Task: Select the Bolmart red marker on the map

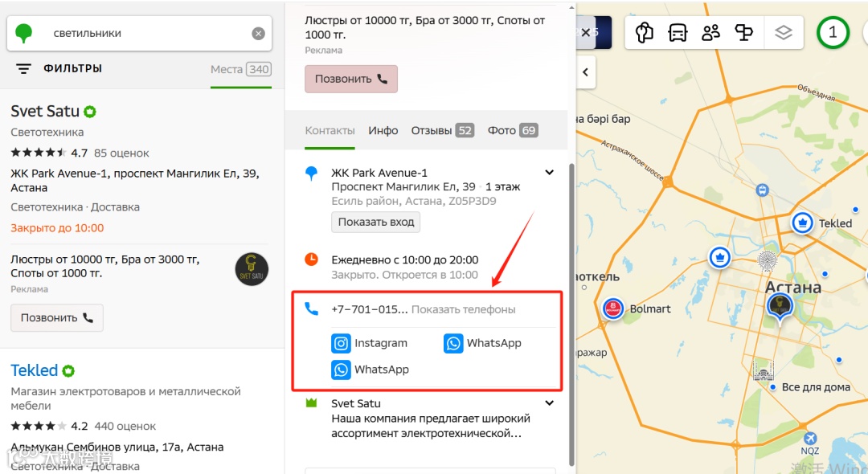Action: coord(613,309)
